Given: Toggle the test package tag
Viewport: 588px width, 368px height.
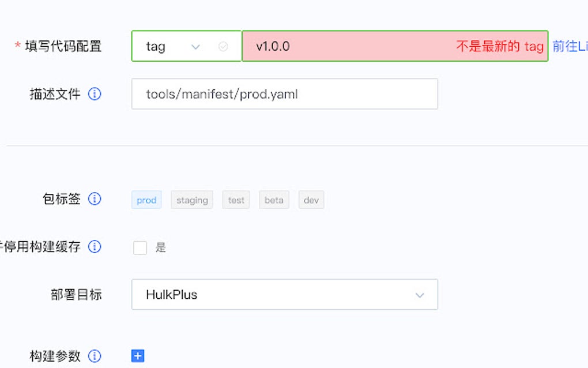Looking at the screenshot, I should (x=235, y=200).
